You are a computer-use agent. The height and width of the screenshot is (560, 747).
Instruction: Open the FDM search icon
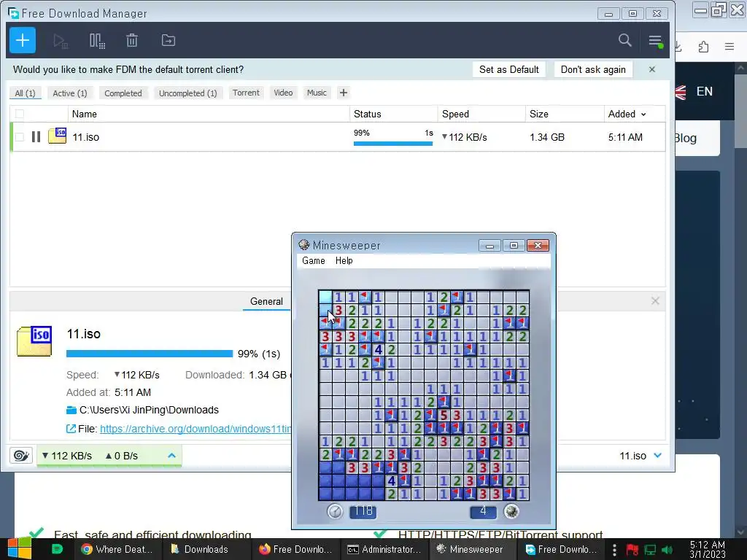click(625, 41)
